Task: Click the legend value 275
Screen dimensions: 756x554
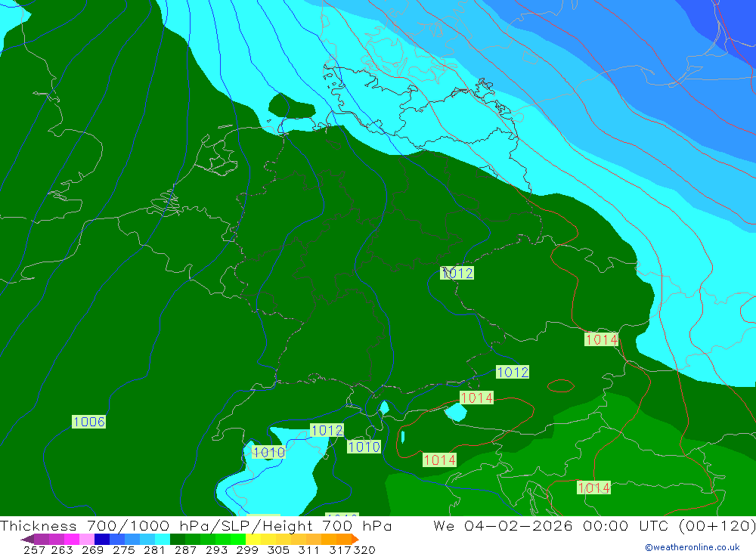Action: coord(123,549)
